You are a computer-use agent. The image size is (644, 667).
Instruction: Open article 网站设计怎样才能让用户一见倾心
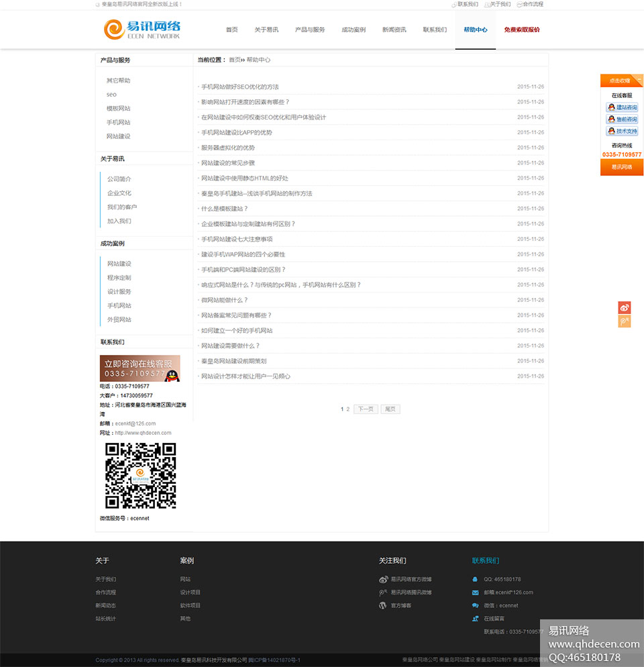point(246,376)
